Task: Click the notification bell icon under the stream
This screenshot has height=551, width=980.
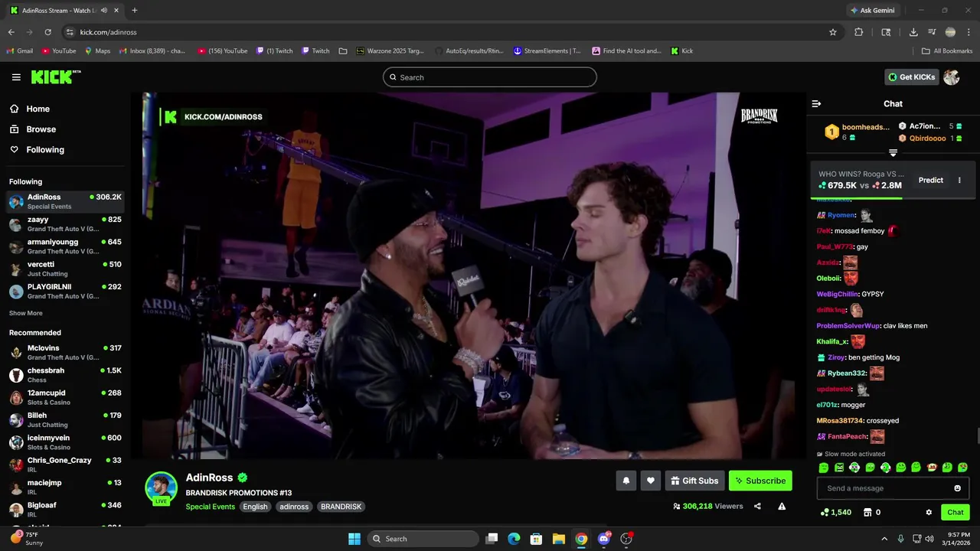Action: tap(626, 481)
